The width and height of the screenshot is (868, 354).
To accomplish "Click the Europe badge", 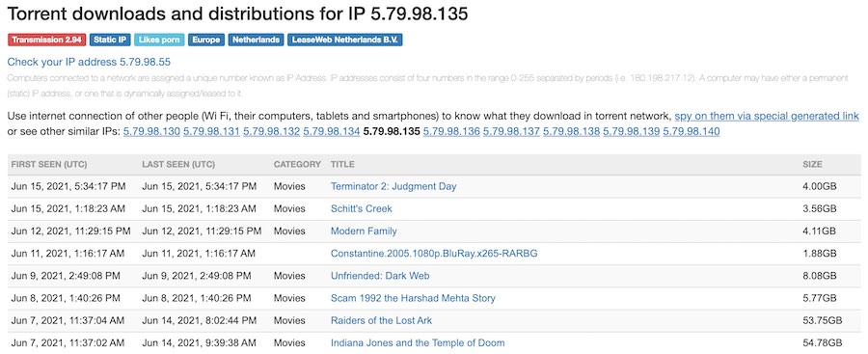I will point(206,40).
